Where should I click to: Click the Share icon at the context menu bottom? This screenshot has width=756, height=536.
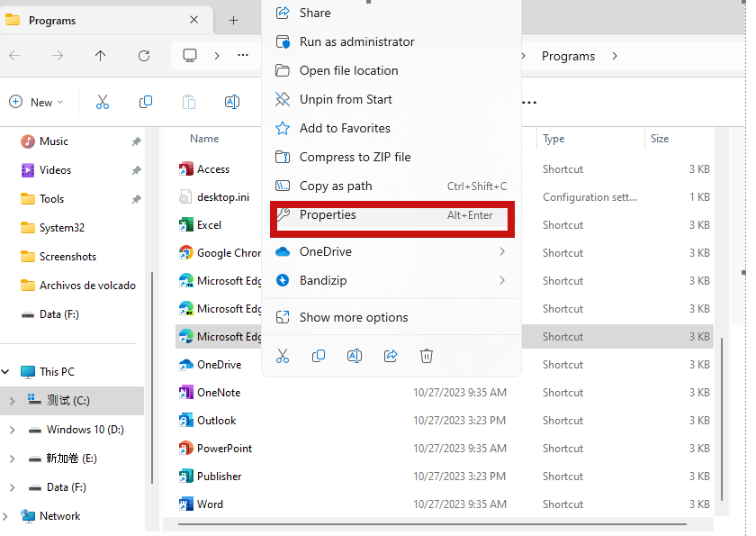click(x=391, y=356)
